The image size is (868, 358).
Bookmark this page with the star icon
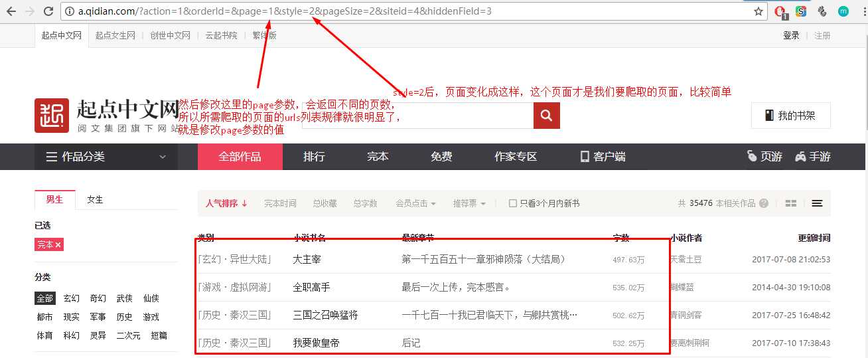[759, 11]
